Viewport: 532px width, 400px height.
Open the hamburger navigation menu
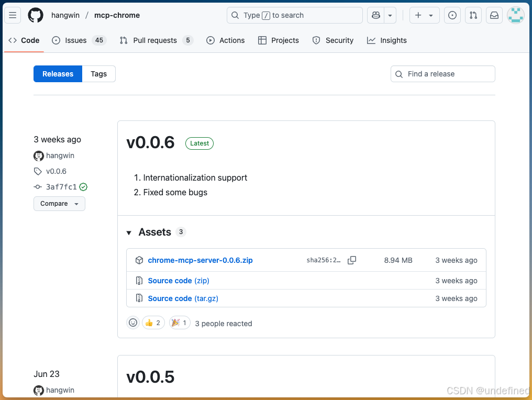13,15
